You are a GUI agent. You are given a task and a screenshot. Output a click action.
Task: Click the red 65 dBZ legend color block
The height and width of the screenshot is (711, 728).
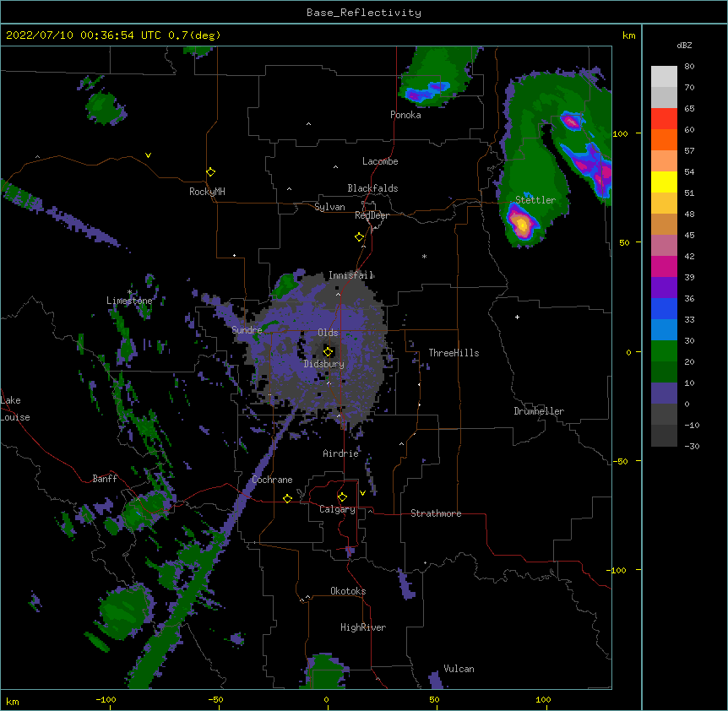click(x=664, y=118)
